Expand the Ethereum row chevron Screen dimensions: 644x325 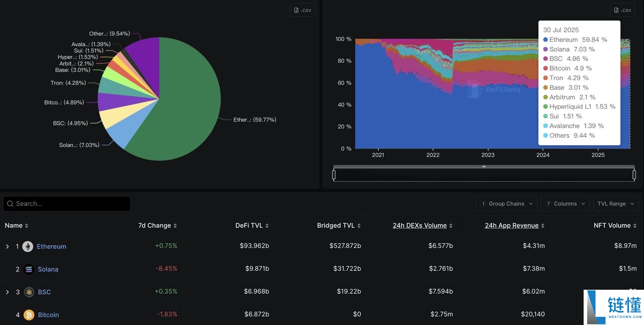(x=8, y=246)
